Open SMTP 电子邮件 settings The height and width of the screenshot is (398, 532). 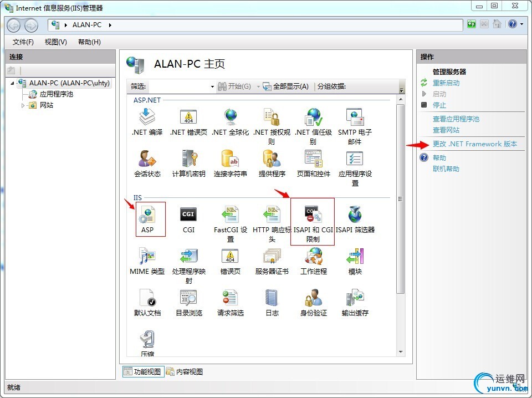point(355,126)
